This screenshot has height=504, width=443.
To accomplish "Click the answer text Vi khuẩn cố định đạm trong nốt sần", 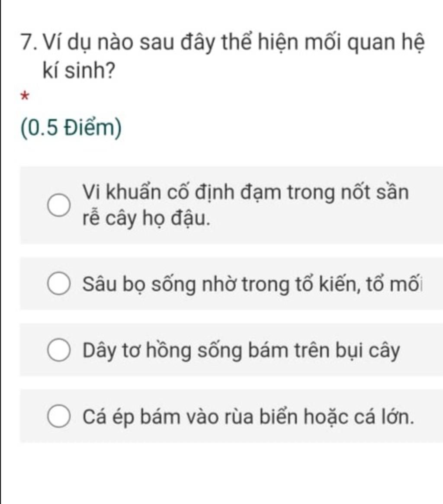I will 245,193.
